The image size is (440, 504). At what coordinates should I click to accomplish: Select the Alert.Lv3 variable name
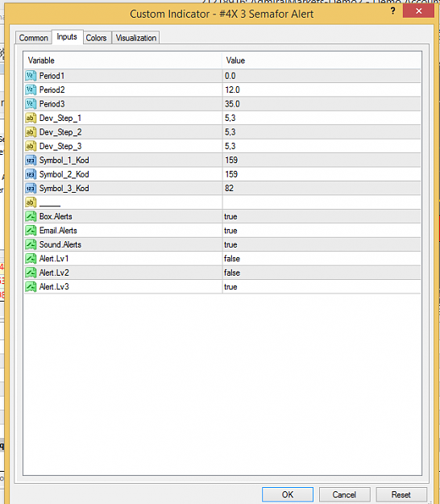[54, 287]
